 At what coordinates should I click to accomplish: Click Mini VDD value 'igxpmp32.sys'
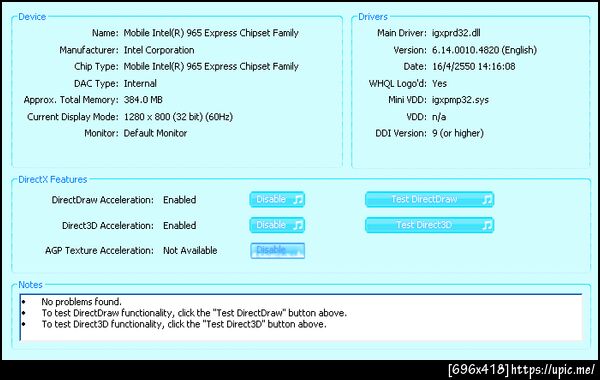(x=460, y=100)
